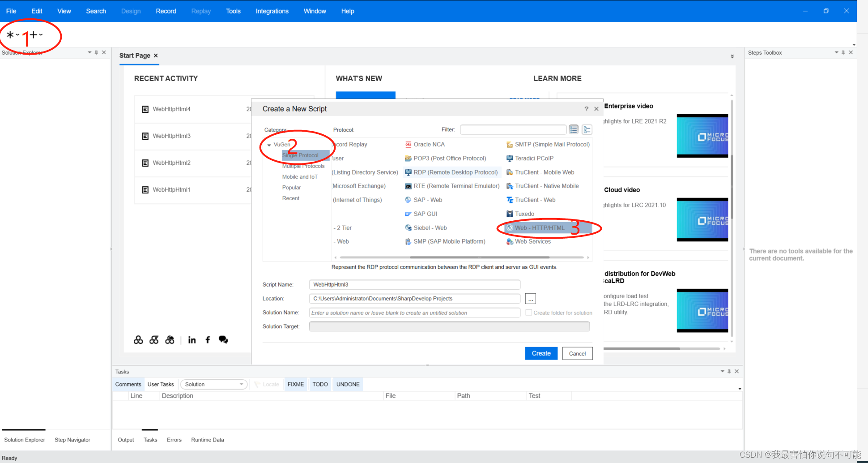Select SMP (SAP Mobile Platform) protocol
The image size is (868, 463).
(445, 241)
